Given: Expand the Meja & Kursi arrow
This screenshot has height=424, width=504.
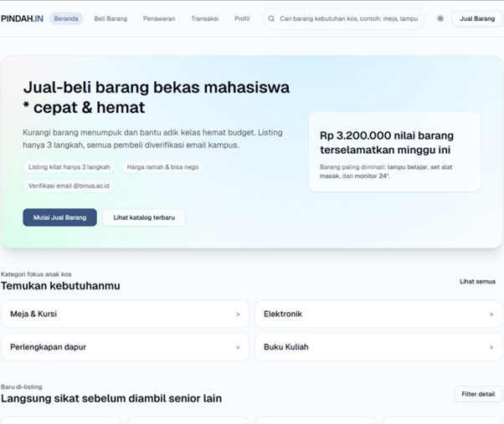Looking at the screenshot, I should (238, 314).
